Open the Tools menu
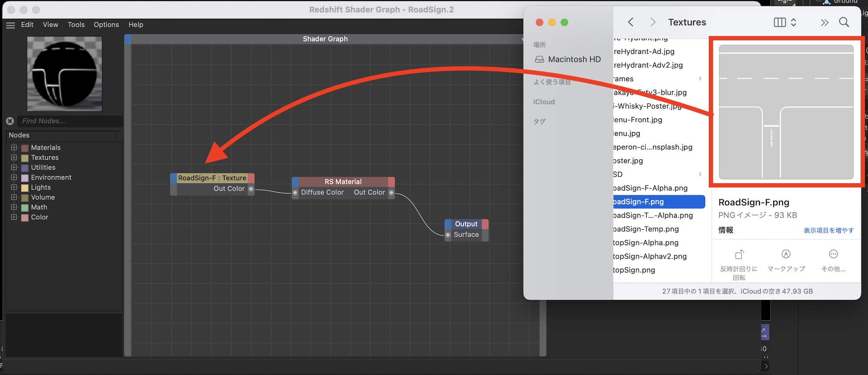This screenshot has width=868, height=375. 76,25
